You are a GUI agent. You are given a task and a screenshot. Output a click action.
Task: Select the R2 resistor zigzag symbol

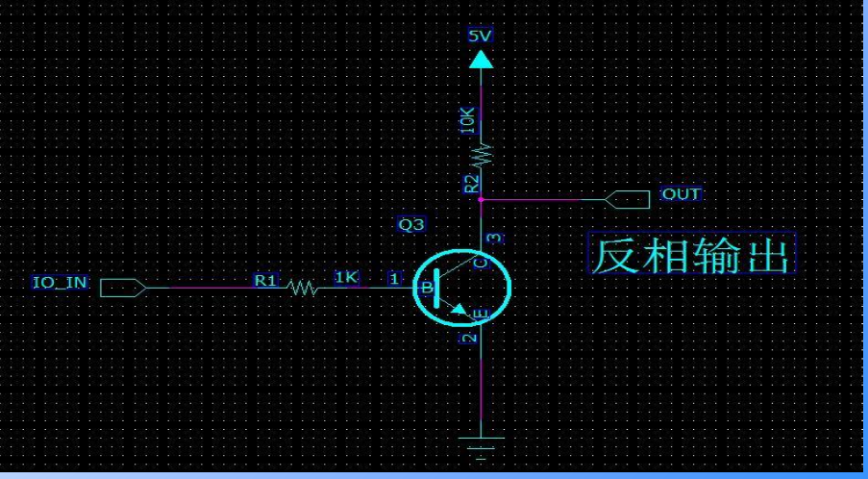pyautogui.click(x=481, y=155)
